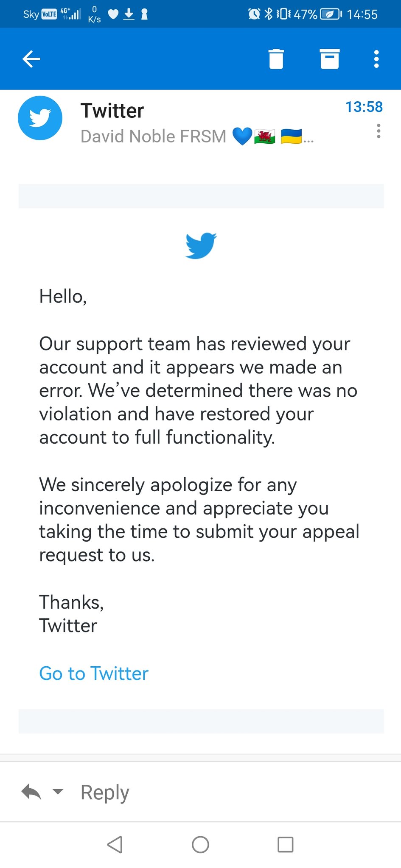Tap the Reply text button
The height and width of the screenshot is (868, 401).
[105, 793]
